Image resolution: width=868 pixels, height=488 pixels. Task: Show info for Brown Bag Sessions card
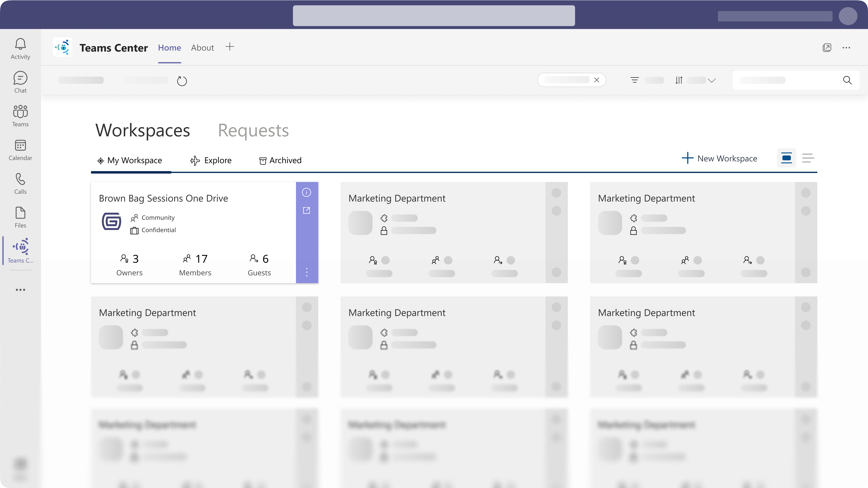[x=306, y=192]
